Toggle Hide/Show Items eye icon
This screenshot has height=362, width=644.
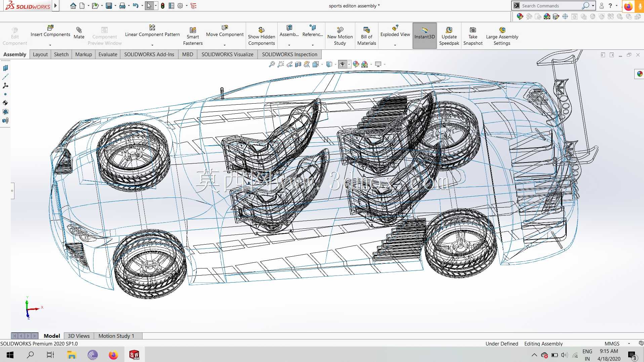coord(343,64)
